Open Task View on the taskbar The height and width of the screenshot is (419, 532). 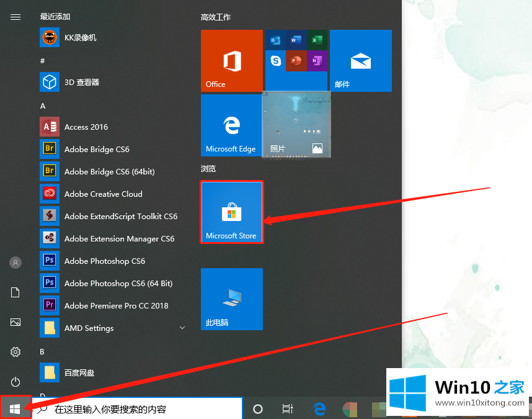(287, 409)
